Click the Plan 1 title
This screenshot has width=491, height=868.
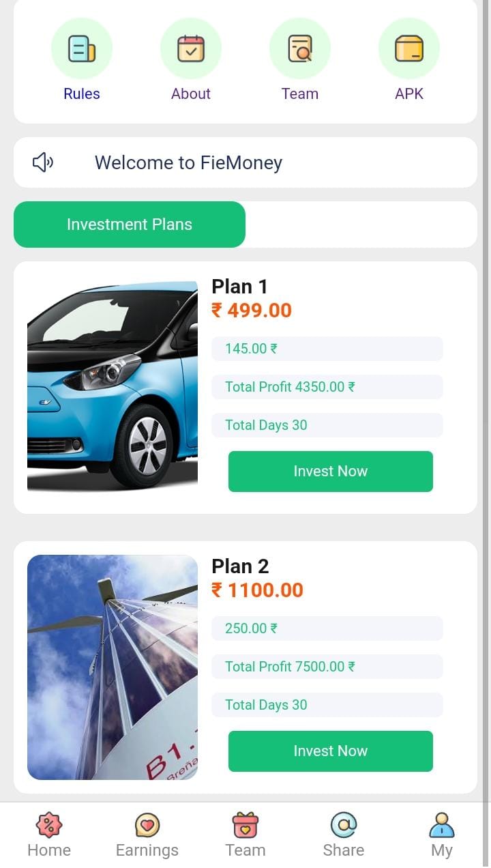click(239, 287)
